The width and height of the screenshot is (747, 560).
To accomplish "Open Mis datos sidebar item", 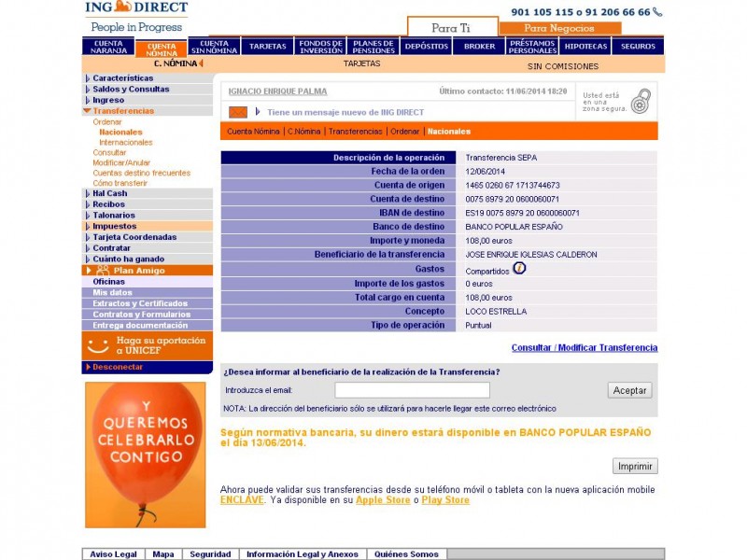I will pyautogui.click(x=148, y=292).
